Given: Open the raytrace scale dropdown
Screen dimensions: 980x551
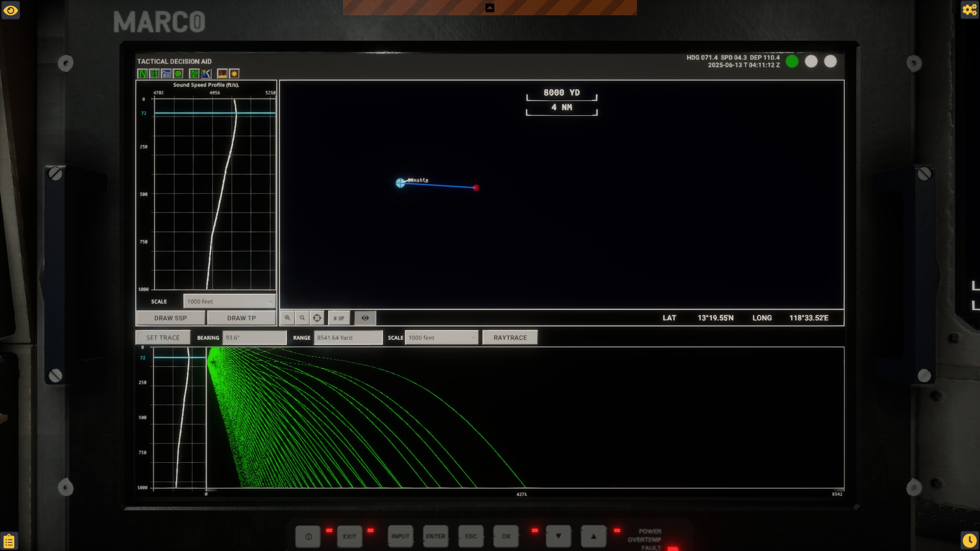Looking at the screenshot, I should [442, 338].
